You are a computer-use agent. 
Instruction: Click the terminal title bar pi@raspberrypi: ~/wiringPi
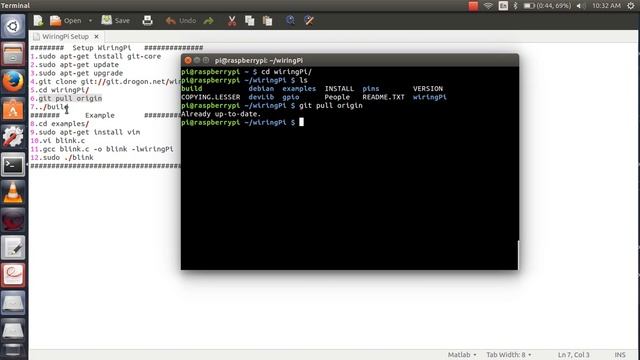click(x=259, y=60)
